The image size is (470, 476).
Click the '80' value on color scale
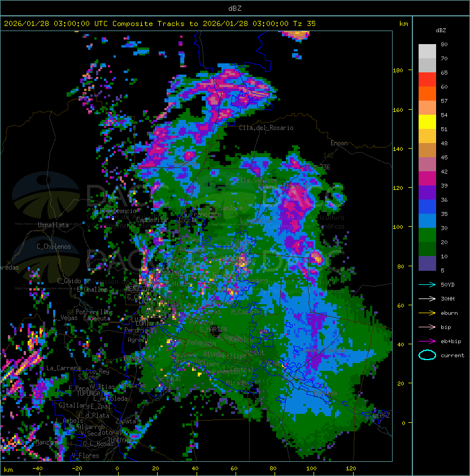click(444, 44)
